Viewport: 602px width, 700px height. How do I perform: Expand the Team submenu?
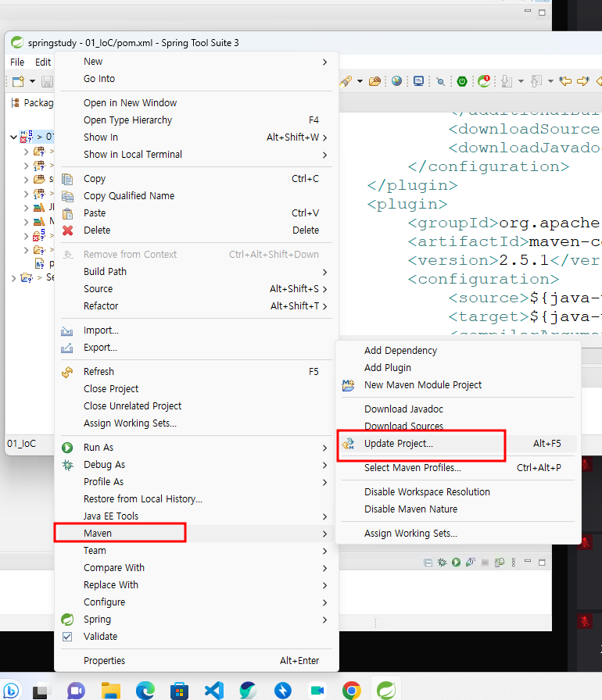324,551
